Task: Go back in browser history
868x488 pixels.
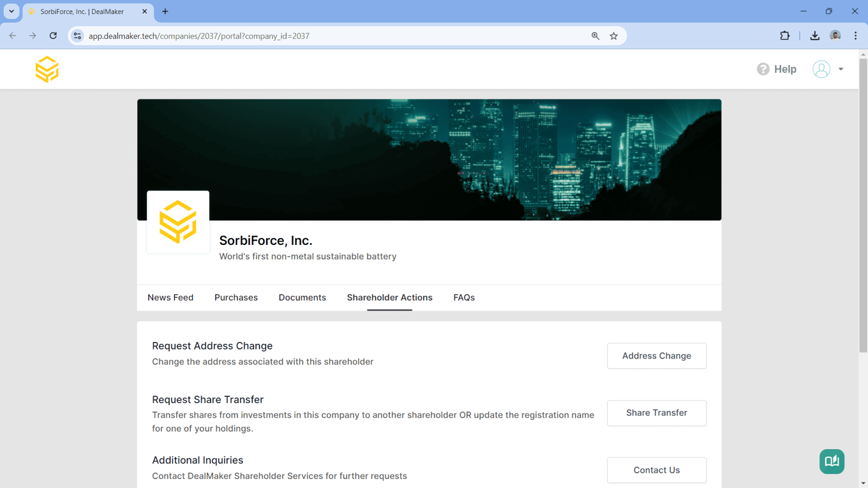Action: click(13, 36)
